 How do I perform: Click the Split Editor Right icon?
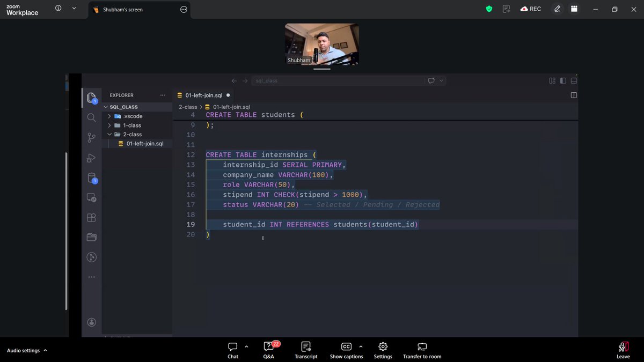[574, 95]
